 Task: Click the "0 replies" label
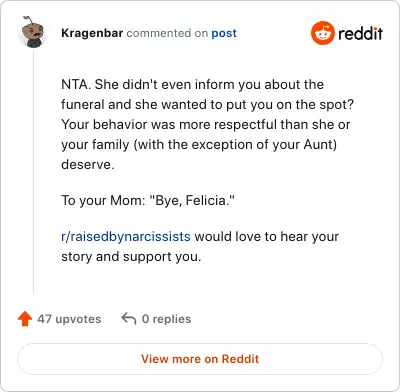(166, 319)
